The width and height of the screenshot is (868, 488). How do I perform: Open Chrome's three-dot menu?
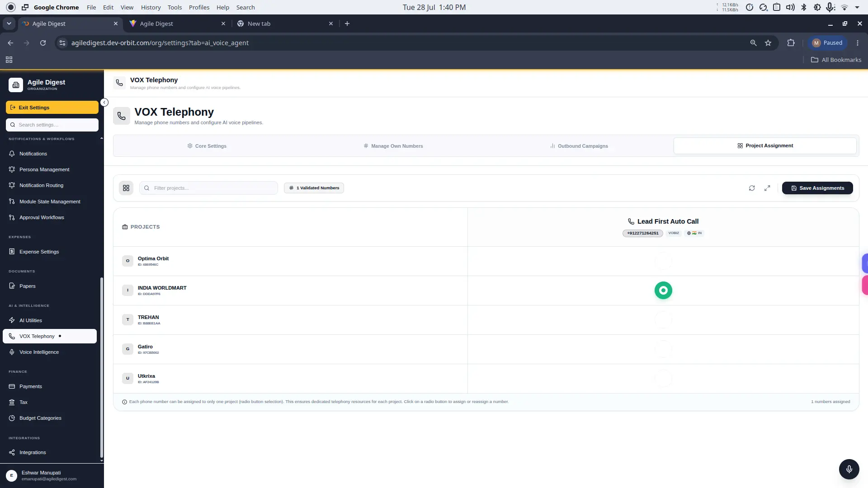coord(858,43)
